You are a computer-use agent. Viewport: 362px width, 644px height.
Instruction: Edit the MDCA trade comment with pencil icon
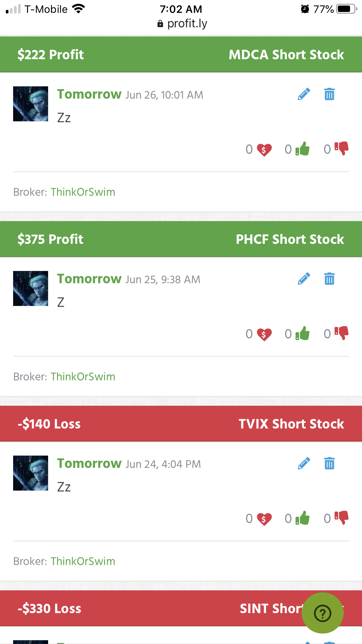pos(304,94)
